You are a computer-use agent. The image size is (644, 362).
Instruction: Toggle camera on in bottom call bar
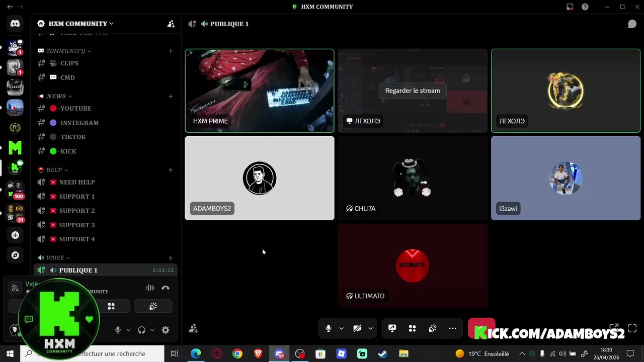(357, 328)
